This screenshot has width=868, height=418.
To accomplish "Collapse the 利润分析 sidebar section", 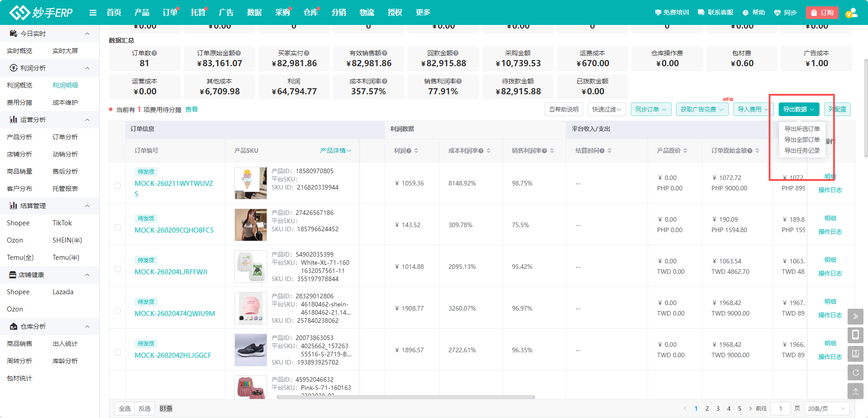I will click(x=87, y=68).
